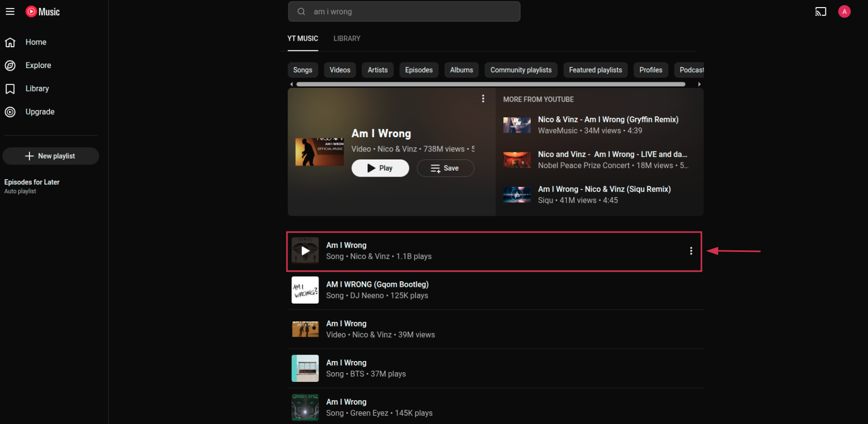
Task: Open the Cast to device icon
Action: 820,12
